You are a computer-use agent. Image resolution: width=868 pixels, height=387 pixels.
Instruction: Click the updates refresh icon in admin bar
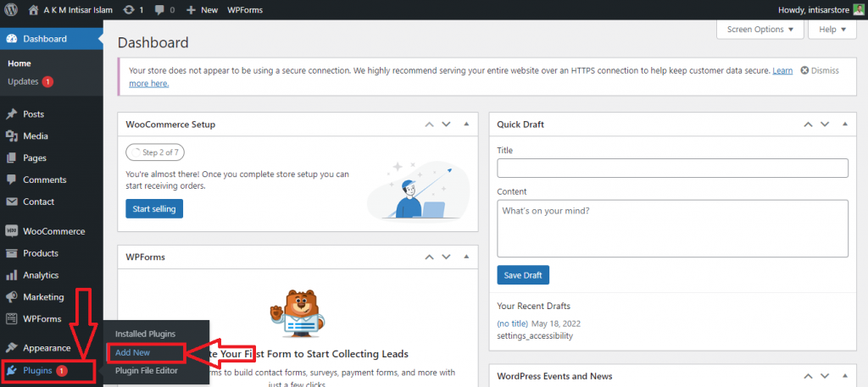tap(129, 10)
